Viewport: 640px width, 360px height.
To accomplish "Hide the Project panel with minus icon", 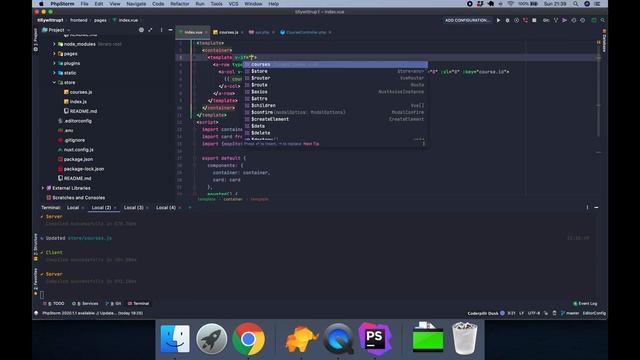I will (x=170, y=30).
